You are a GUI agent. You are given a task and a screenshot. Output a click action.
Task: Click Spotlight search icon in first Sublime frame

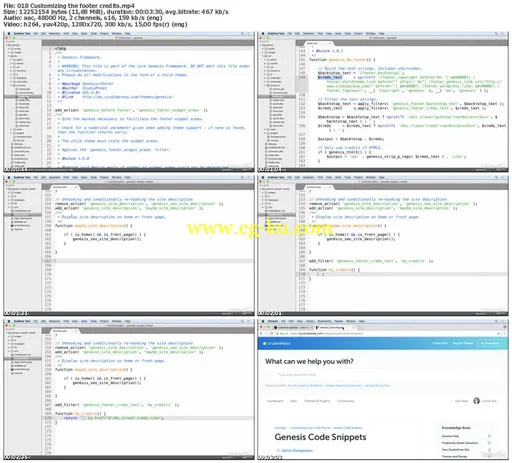[x=243, y=34]
